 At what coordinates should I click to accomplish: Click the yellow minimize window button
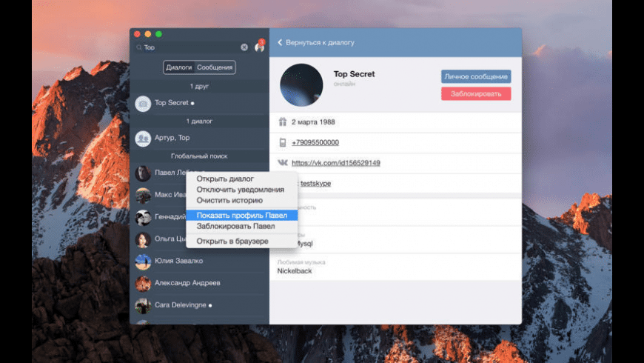(x=148, y=34)
